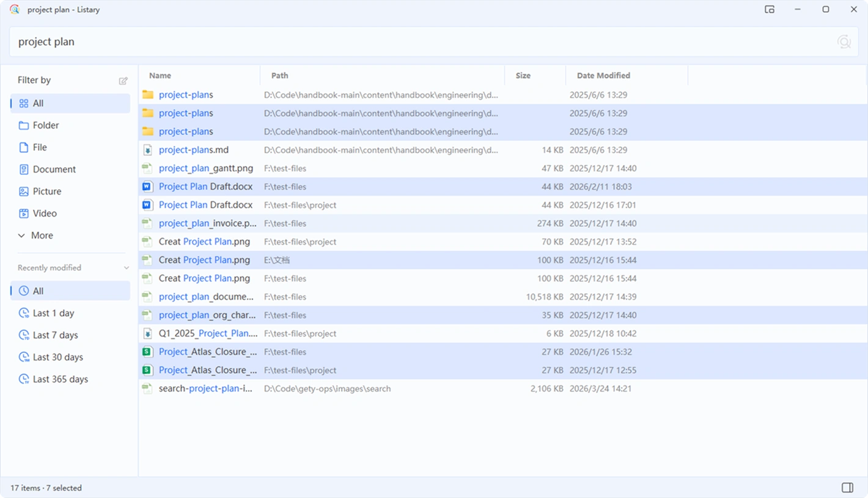Click the date 2026/3/24 14:21
Viewport: 868px width, 498px height.
click(x=600, y=388)
